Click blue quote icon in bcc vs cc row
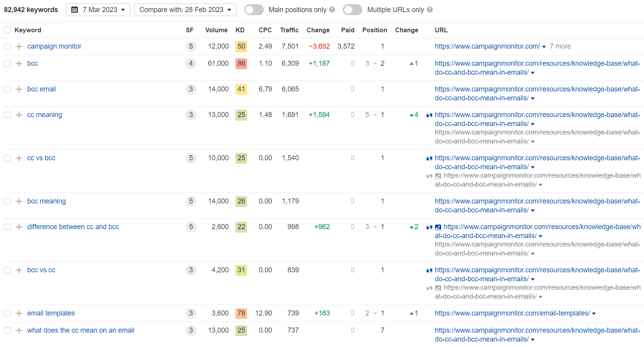The width and height of the screenshot is (644, 347). 429,270
